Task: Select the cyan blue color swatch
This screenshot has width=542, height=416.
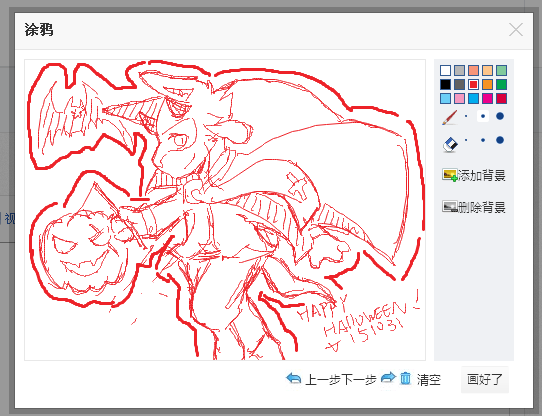Action: pos(473,98)
